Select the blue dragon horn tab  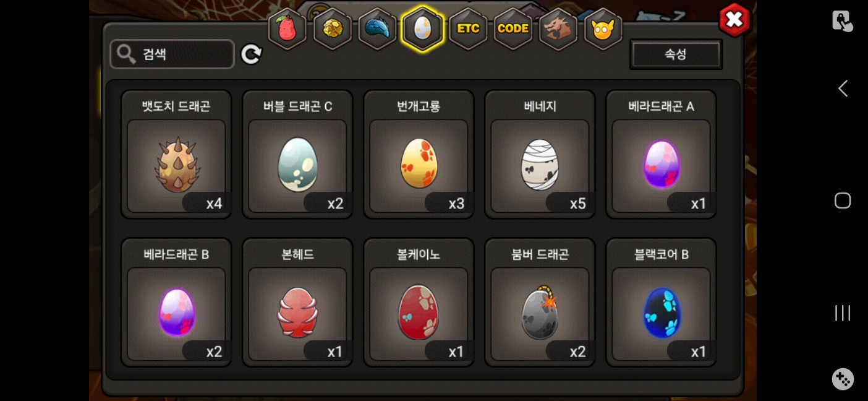(377, 28)
